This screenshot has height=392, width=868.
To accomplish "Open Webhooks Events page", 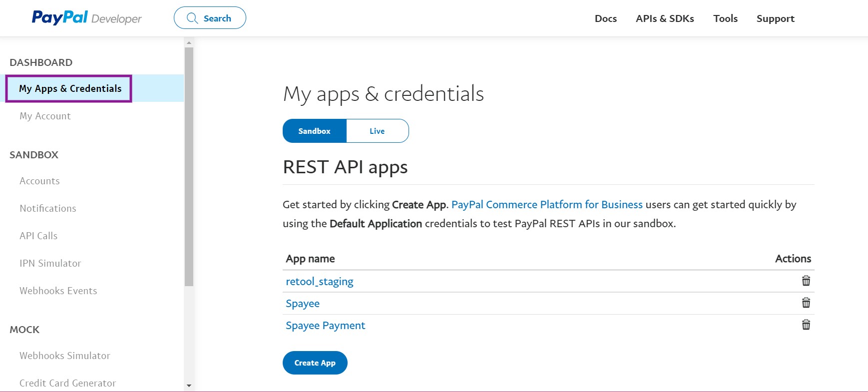I will point(58,291).
